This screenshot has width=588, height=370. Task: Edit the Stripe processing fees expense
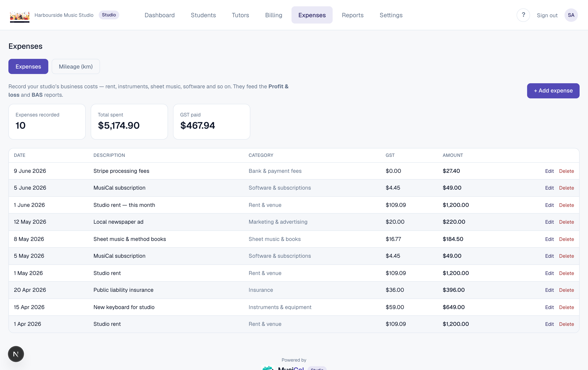click(x=549, y=171)
